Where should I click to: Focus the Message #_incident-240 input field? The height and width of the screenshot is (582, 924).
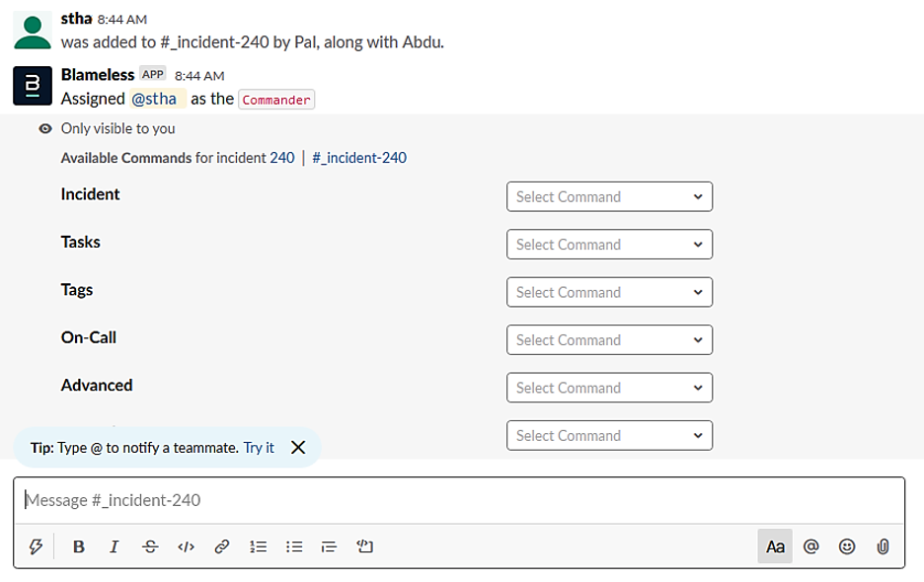pyautogui.click(x=459, y=500)
